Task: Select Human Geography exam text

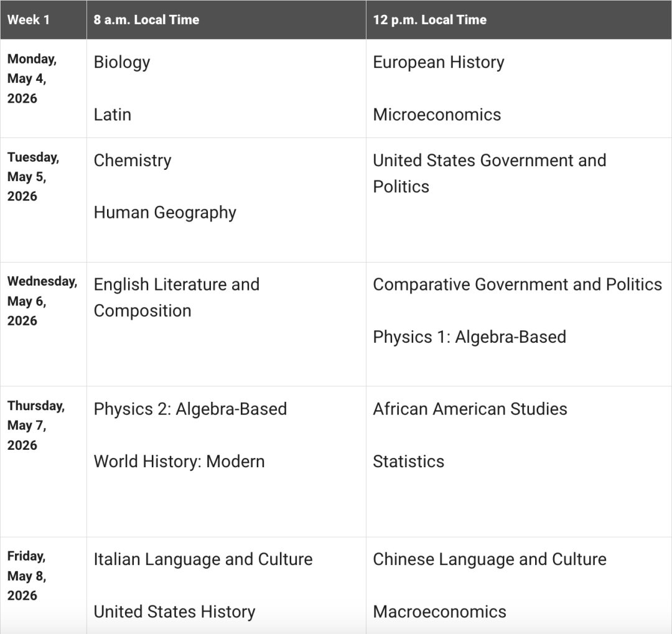Action: pyautogui.click(x=165, y=213)
